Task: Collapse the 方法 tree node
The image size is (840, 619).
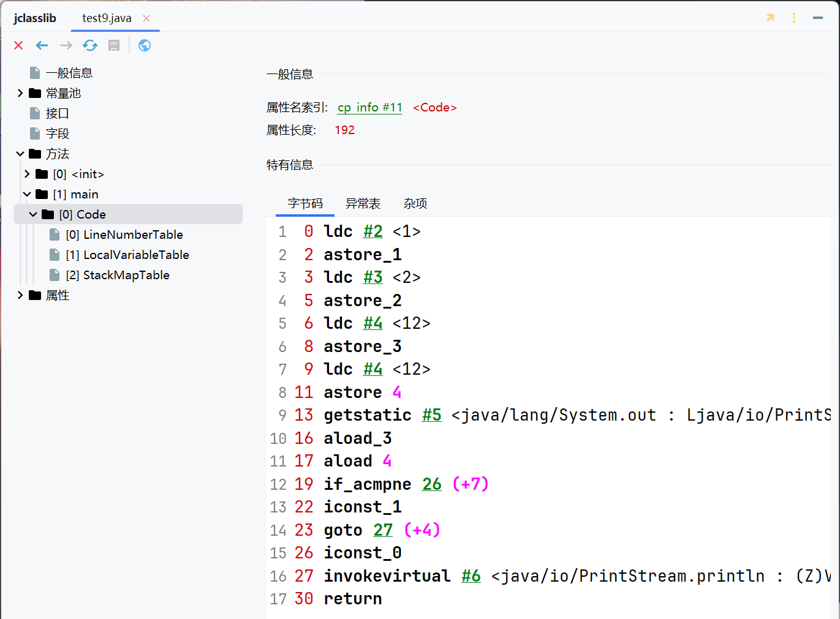Action: pyautogui.click(x=20, y=154)
